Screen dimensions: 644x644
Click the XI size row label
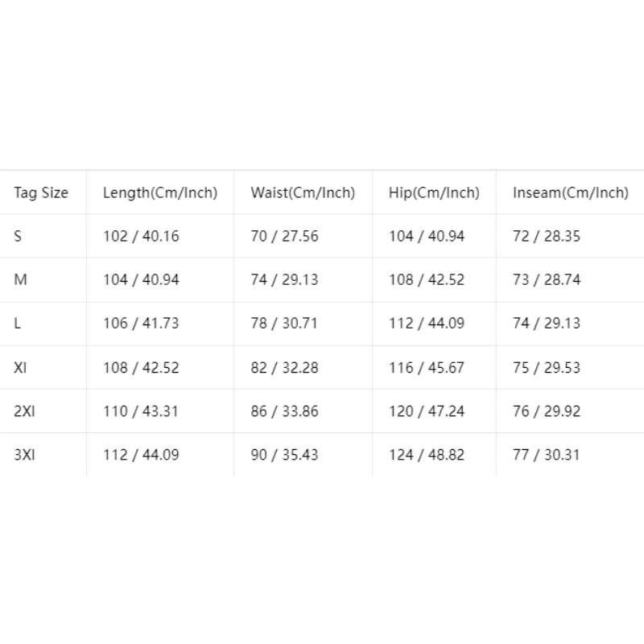[x=20, y=367]
